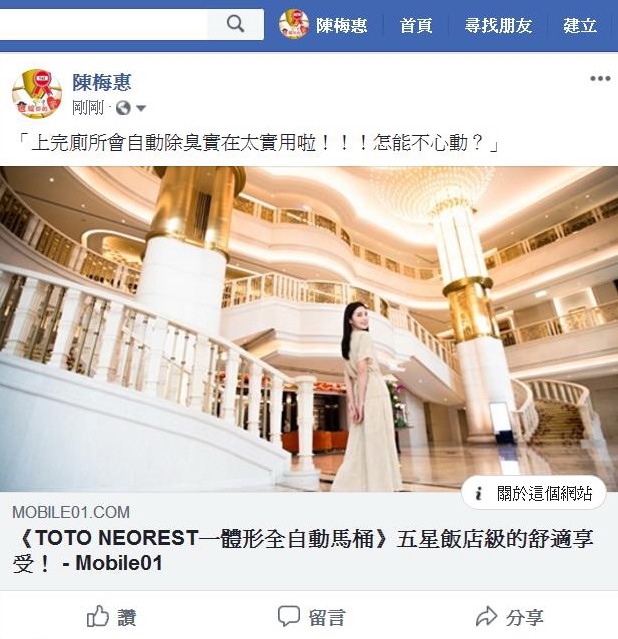This screenshot has width=618, height=639.
Task: Go to 首頁 in the navigation bar
Action: [416, 25]
